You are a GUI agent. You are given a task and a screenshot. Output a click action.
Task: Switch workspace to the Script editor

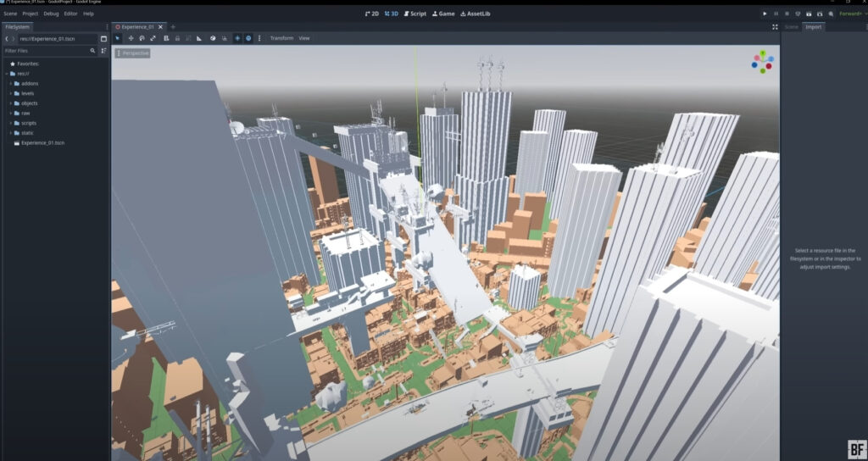[415, 14]
